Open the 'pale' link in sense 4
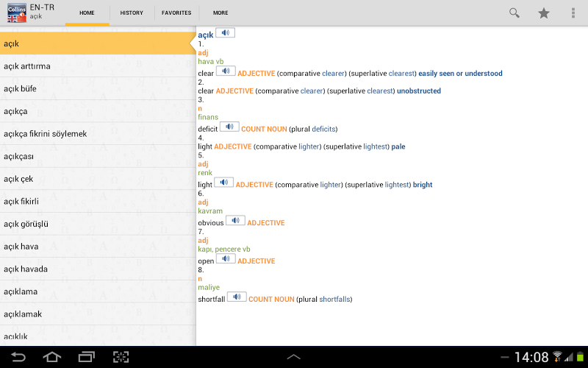The image size is (588, 368). (398, 146)
